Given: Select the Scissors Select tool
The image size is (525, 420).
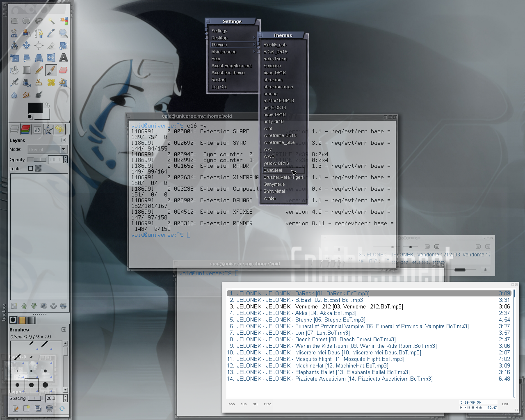Looking at the screenshot, I should (14, 33).
